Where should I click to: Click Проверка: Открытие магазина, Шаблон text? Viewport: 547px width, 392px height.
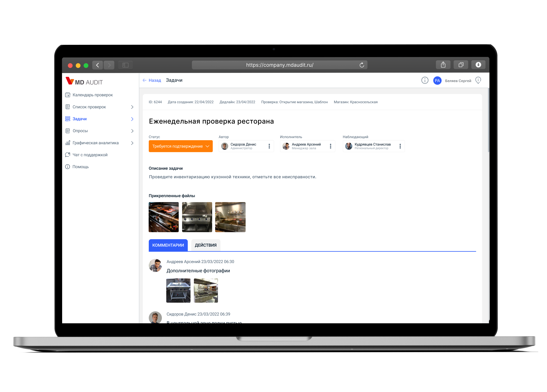(x=294, y=102)
